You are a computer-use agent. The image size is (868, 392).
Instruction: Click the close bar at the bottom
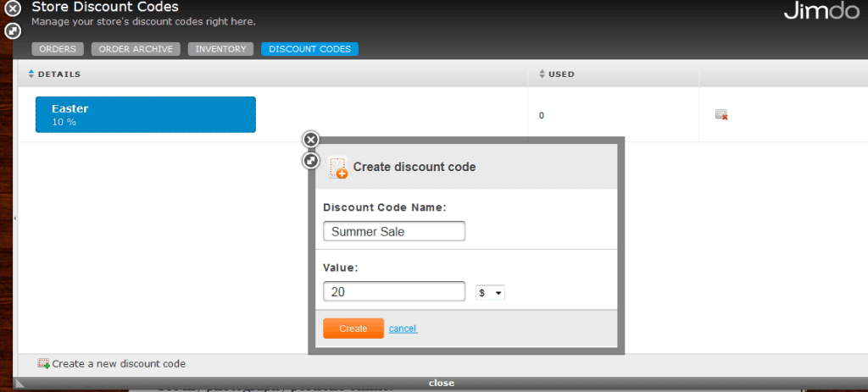(x=441, y=384)
